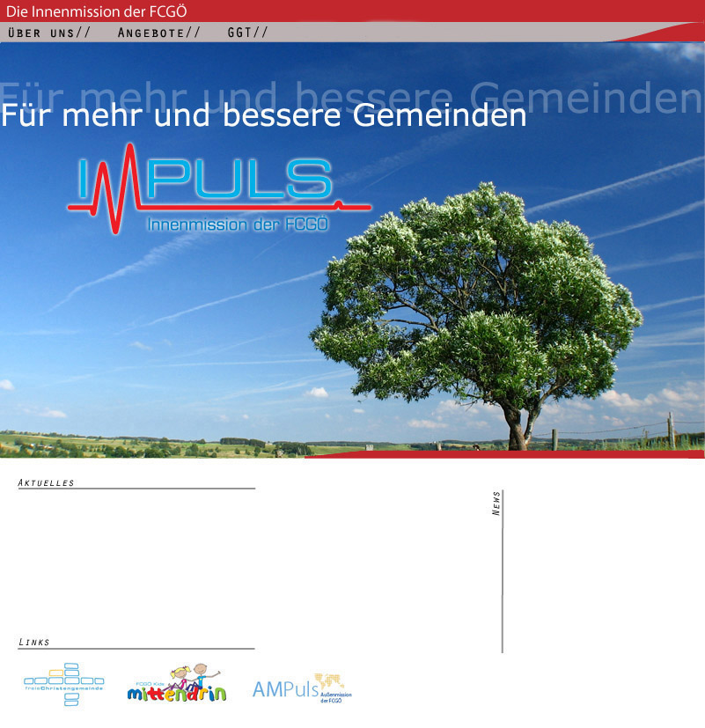The height and width of the screenshot is (728, 705).
Task: Click the world map graphic beside AMPuls
Action: 333,680
